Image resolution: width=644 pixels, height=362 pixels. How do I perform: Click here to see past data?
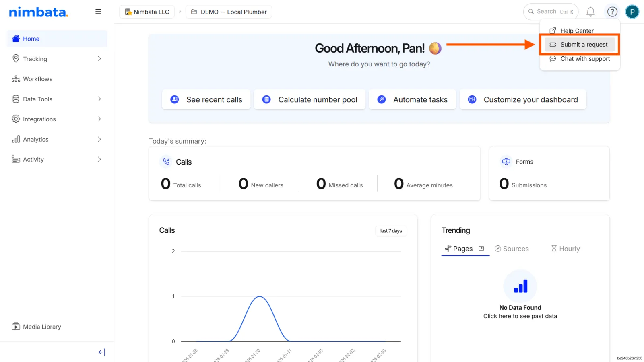(520, 316)
